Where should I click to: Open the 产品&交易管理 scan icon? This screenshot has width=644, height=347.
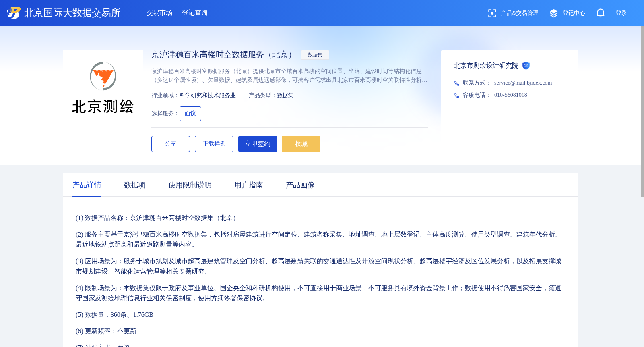[492, 13]
